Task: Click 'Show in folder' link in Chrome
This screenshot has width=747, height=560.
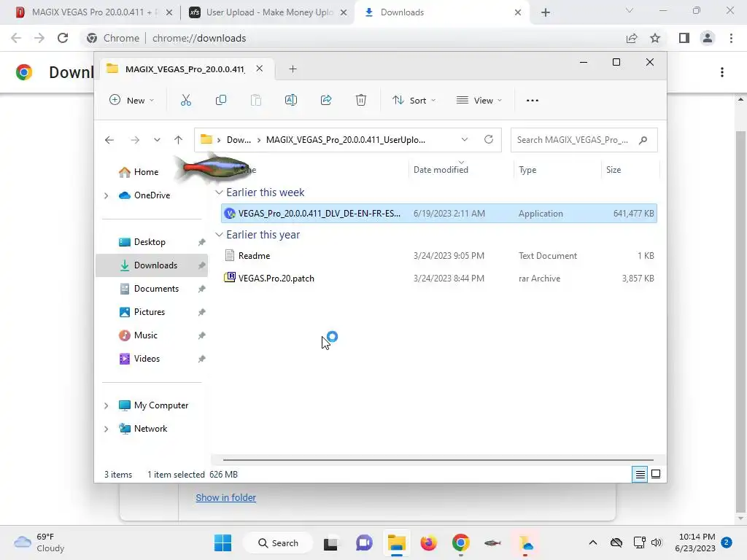Action: pos(226,497)
